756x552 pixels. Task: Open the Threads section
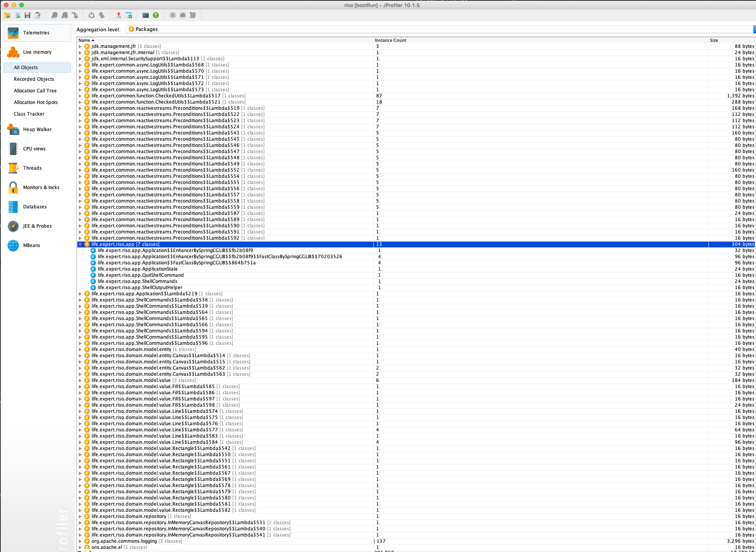(x=37, y=168)
